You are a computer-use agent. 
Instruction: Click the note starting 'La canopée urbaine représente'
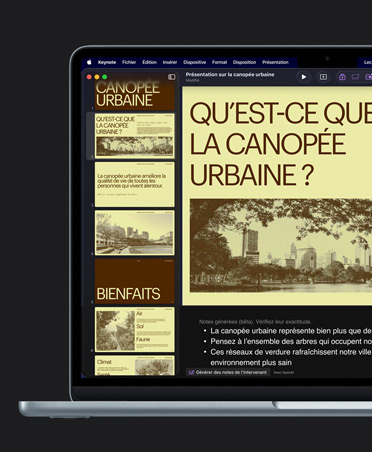tap(291, 331)
